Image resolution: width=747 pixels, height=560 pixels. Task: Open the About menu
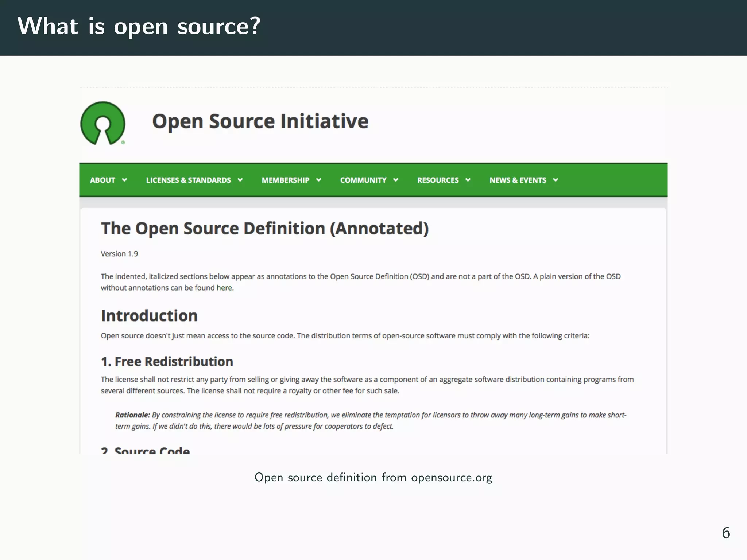102,180
